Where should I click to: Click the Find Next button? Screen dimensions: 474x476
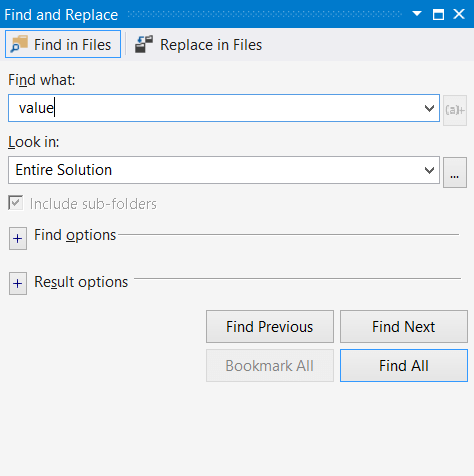404,327
